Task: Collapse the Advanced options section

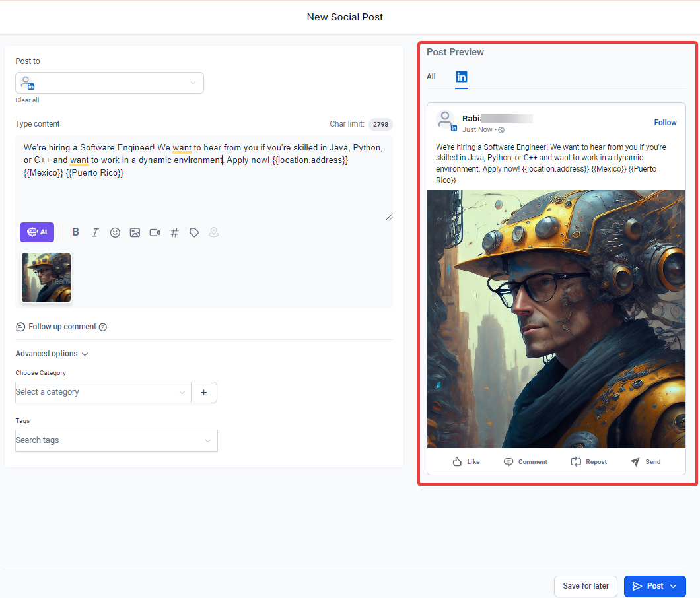Action: 52,354
